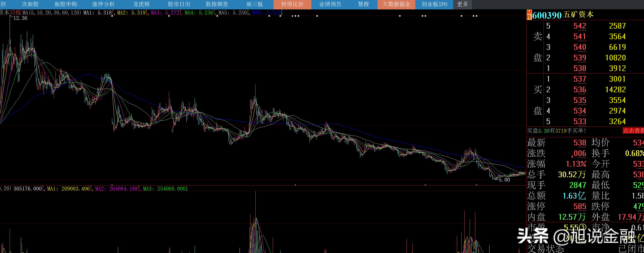Click the MA2: 5.319 value

(x=132, y=13)
